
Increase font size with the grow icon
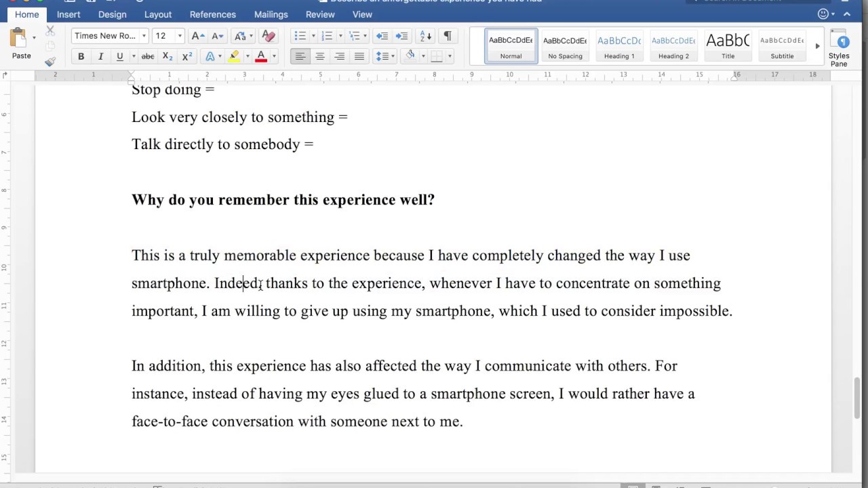(x=198, y=36)
